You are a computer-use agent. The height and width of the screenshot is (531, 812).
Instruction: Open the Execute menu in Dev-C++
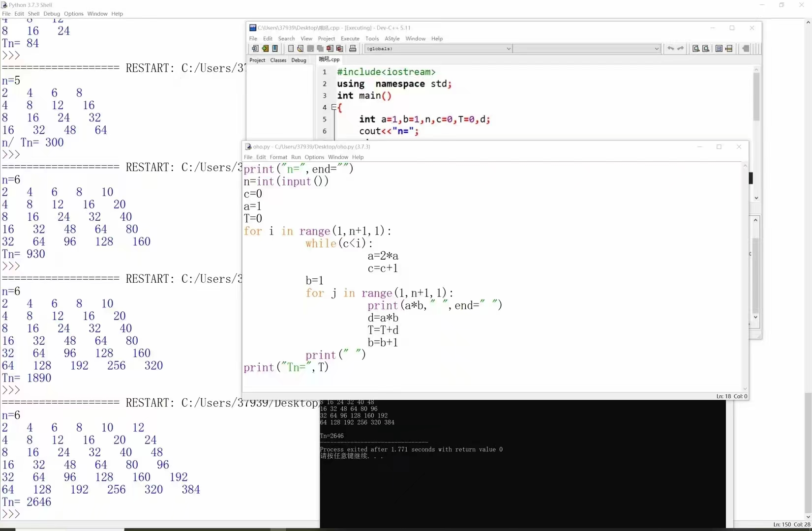pos(350,38)
